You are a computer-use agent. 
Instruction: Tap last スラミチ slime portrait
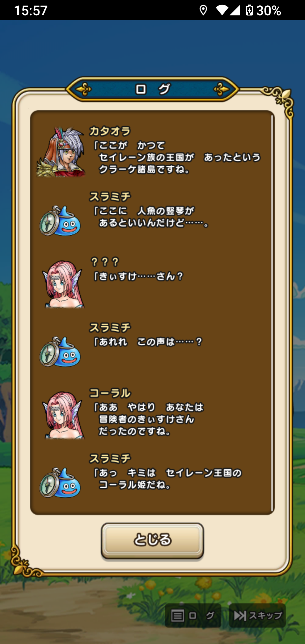click(60, 483)
